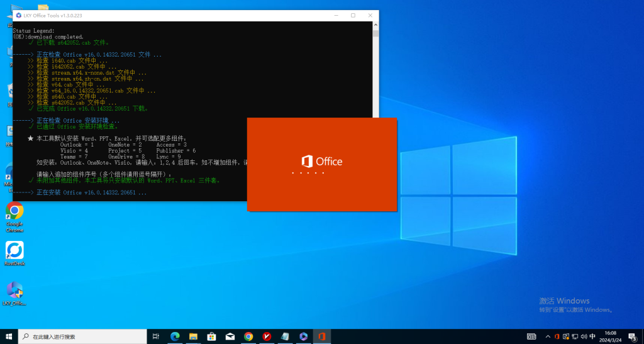
Task: Open the red V app on the taskbar
Action: 267,336
